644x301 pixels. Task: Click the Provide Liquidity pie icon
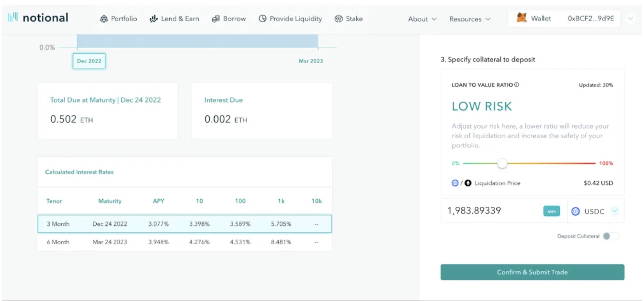coord(263,19)
